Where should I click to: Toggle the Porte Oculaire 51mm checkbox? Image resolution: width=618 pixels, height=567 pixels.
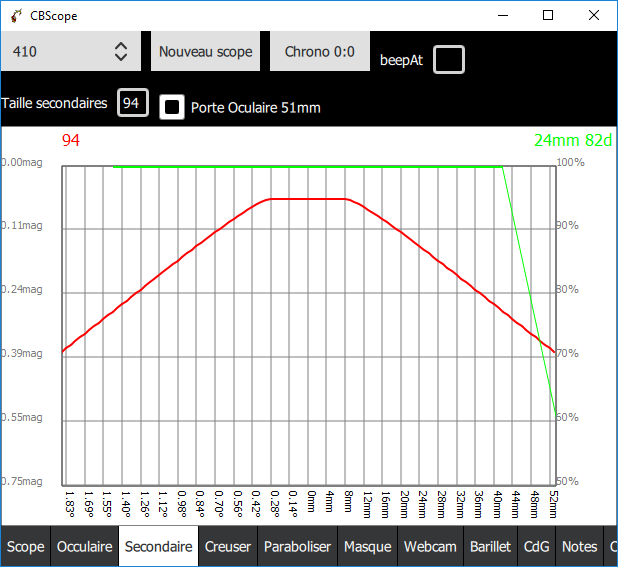(x=172, y=107)
